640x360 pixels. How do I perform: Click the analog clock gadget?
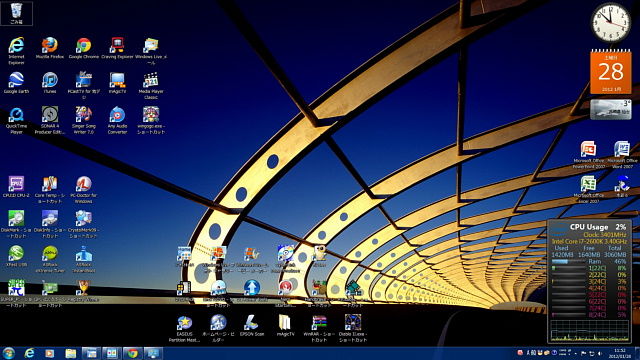click(x=611, y=22)
